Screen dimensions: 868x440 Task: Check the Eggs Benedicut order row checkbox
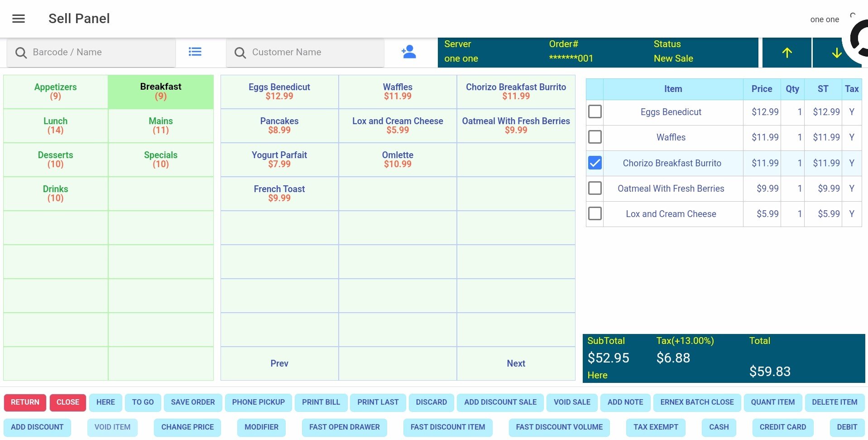[595, 111]
